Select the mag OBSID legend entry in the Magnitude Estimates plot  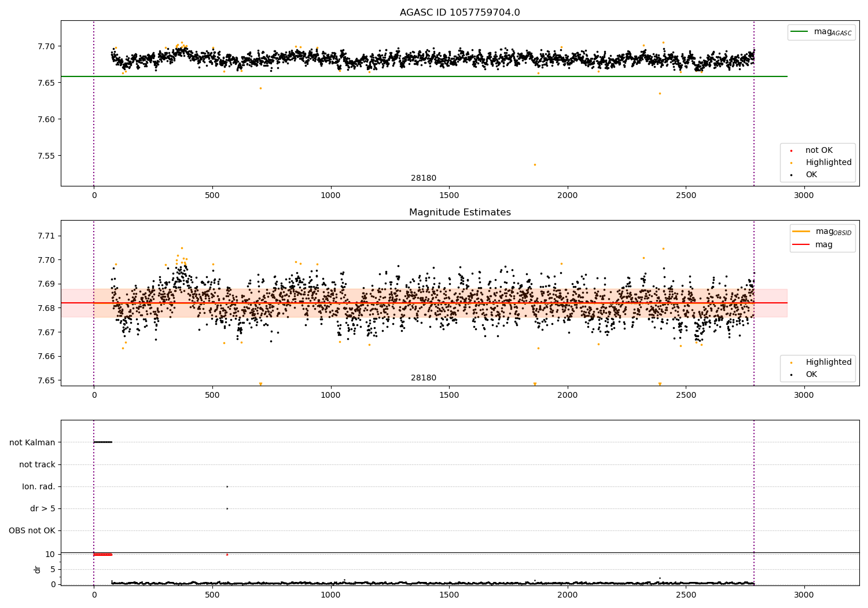click(x=822, y=232)
